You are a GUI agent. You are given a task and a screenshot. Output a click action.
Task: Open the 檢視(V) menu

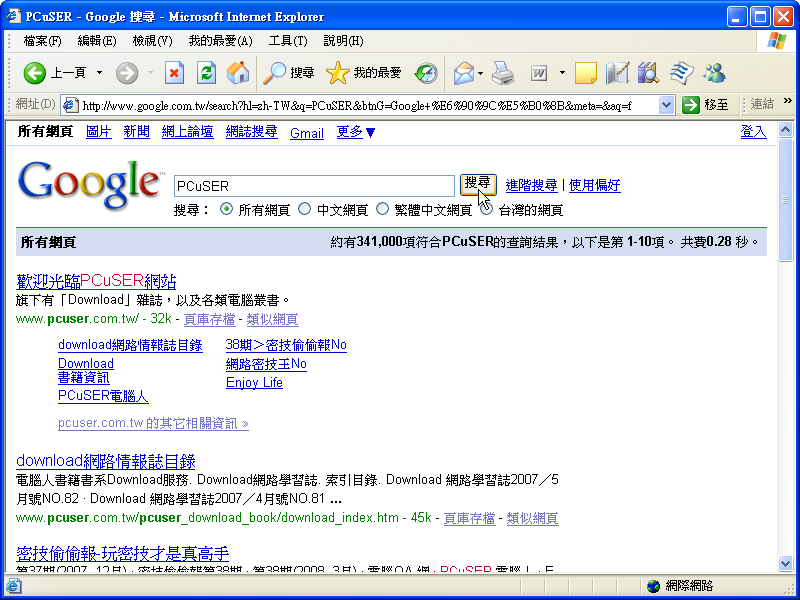coord(153,41)
